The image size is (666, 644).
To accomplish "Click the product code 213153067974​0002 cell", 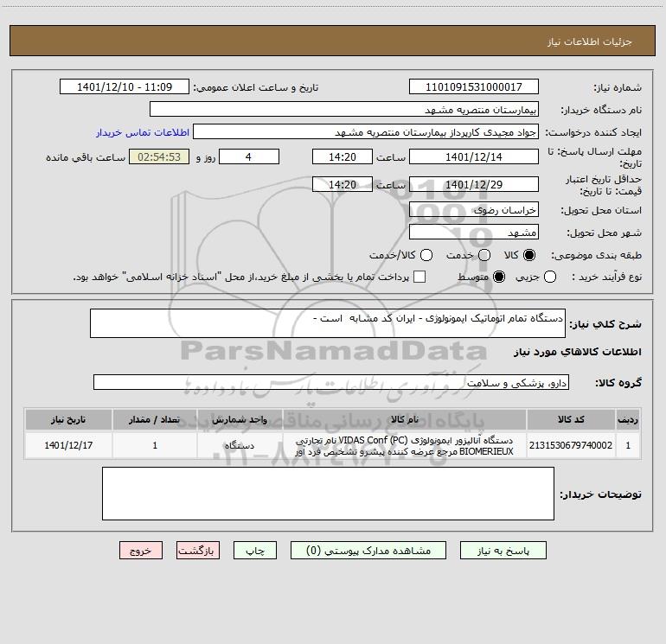I will coord(571,445).
